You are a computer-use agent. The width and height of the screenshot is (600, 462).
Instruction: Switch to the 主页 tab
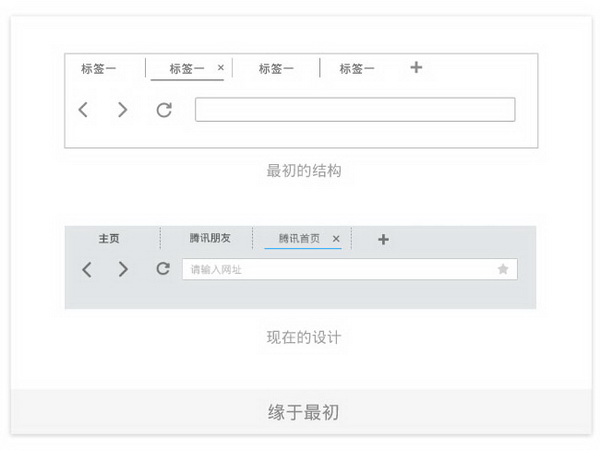pyautogui.click(x=109, y=238)
